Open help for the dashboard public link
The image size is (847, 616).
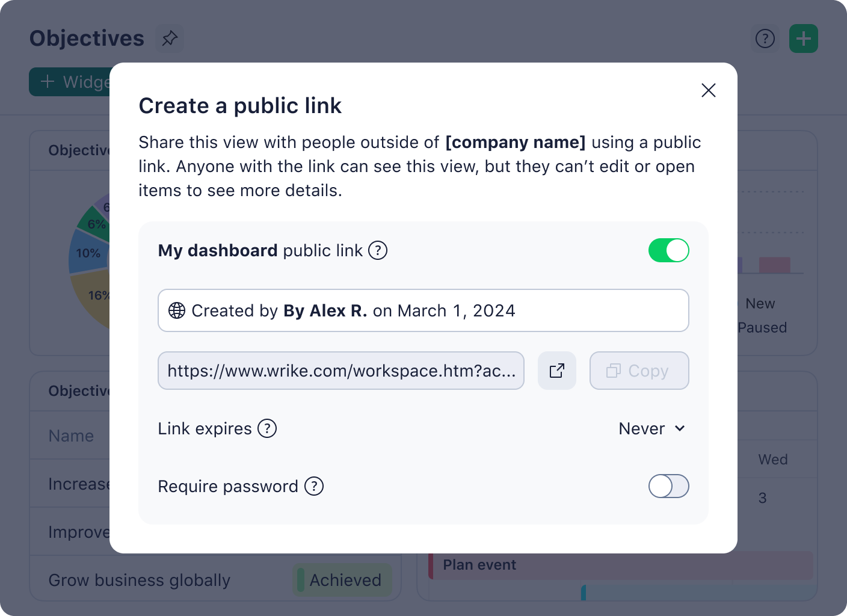point(378,250)
